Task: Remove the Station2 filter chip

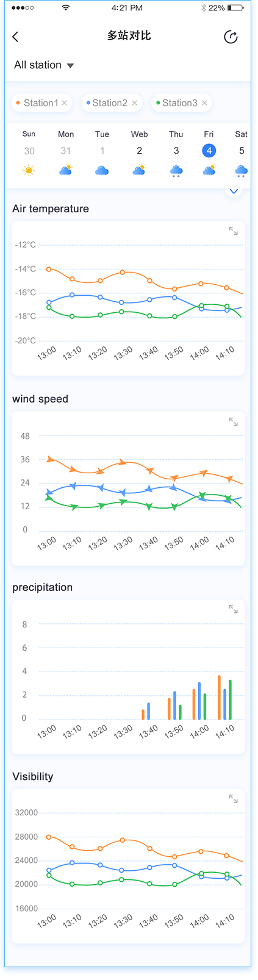Action: [x=134, y=103]
